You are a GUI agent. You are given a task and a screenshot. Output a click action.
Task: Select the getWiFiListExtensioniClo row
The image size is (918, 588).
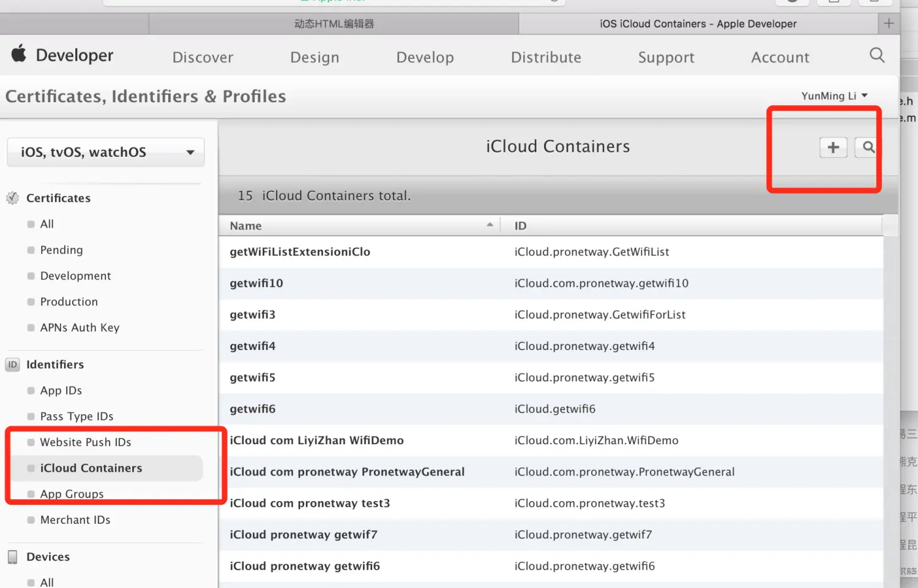(x=551, y=252)
